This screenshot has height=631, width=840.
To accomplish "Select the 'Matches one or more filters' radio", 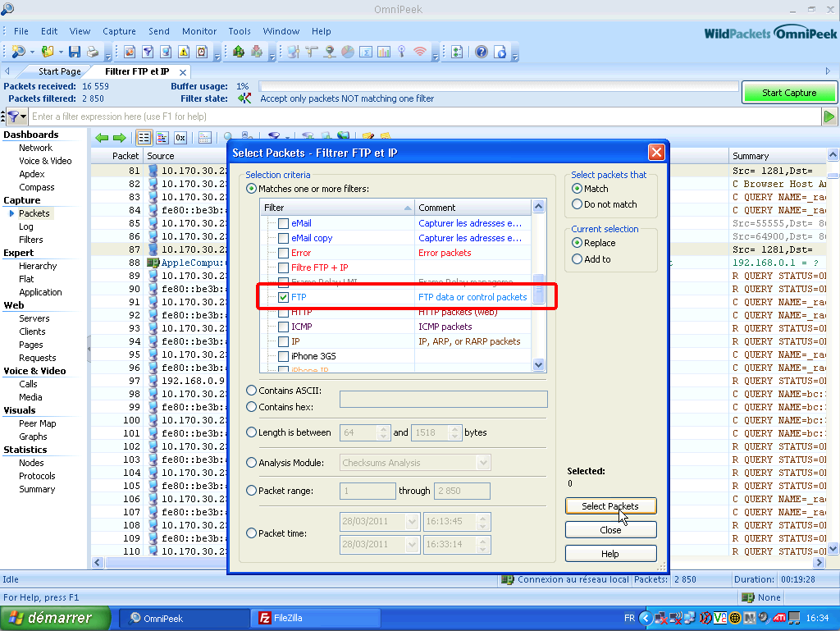I will 251,189.
